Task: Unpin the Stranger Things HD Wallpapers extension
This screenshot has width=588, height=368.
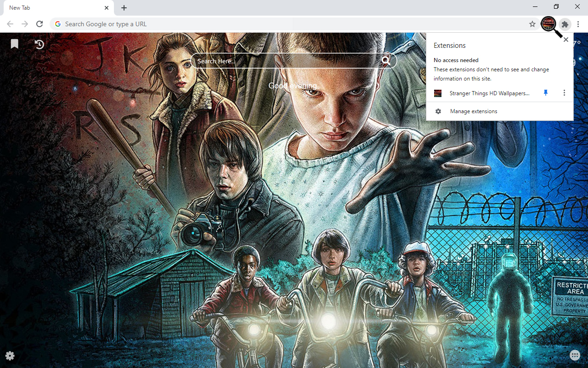Action: tap(546, 93)
